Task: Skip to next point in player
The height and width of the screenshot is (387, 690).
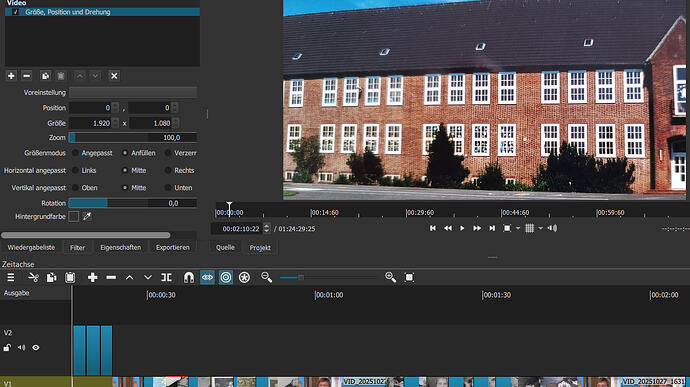Action: coord(492,228)
